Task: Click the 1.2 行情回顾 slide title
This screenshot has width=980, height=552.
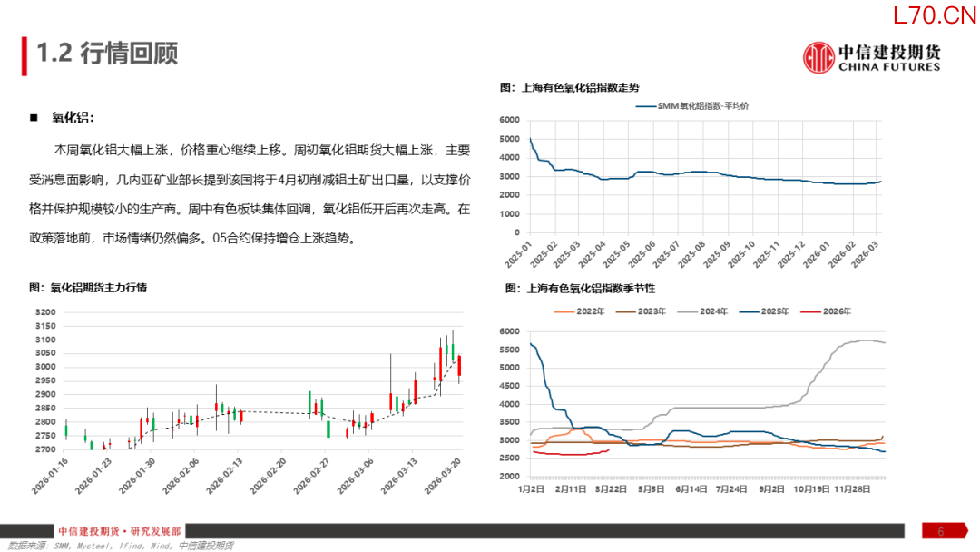Action: (x=107, y=54)
